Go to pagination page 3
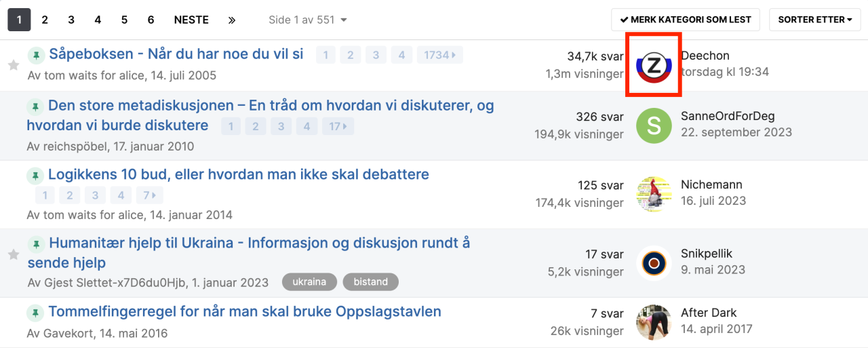The width and height of the screenshot is (868, 348). point(71,20)
